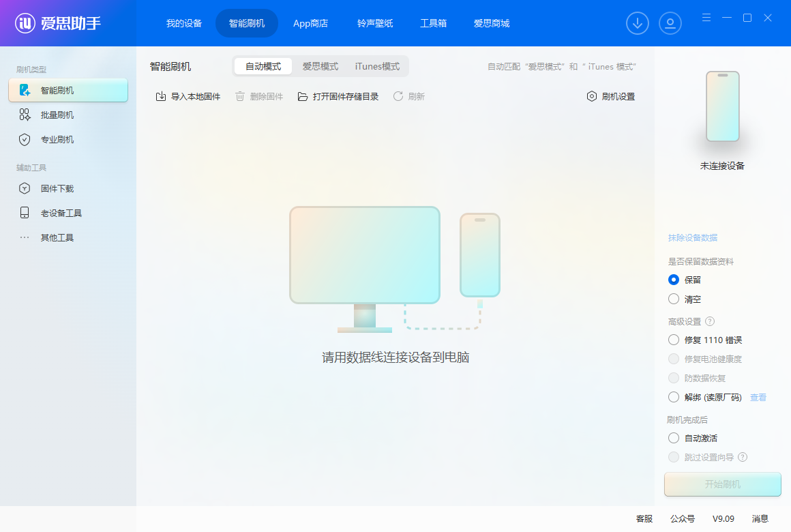791x532 pixels.
Task: Open 消息 in the status bar
Action: point(762,518)
